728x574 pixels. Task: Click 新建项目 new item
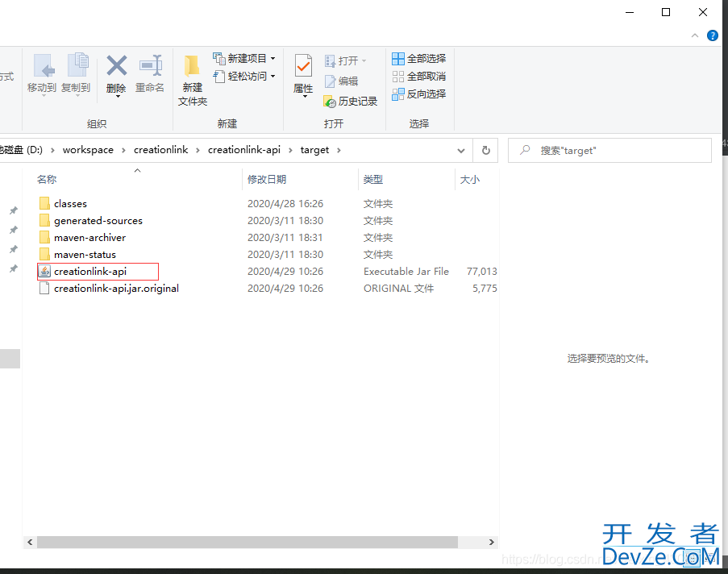(x=243, y=59)
